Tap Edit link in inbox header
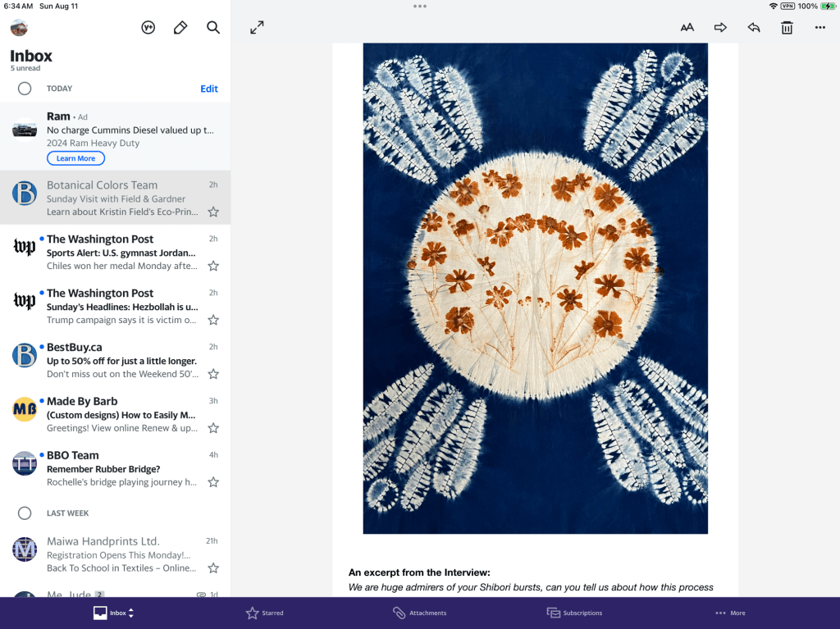This screenshot has height=629, width=840. [x=209, y=89]
